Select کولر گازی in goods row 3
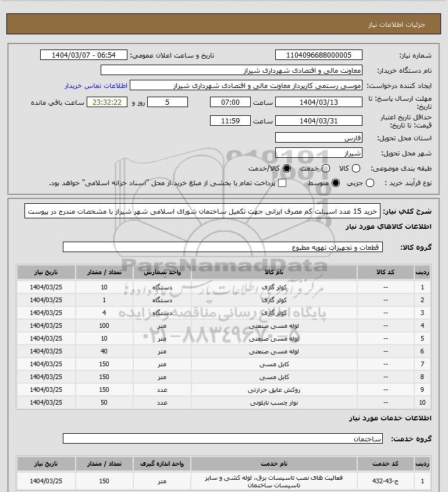Screen dimensions: 448x492 [274, 313]
